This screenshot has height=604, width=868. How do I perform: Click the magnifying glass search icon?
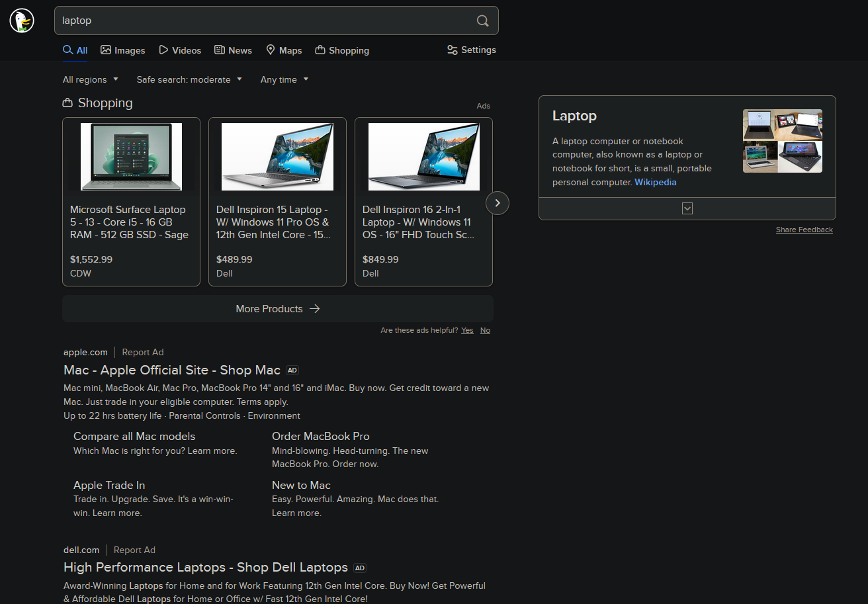click(x=483, y=21)
